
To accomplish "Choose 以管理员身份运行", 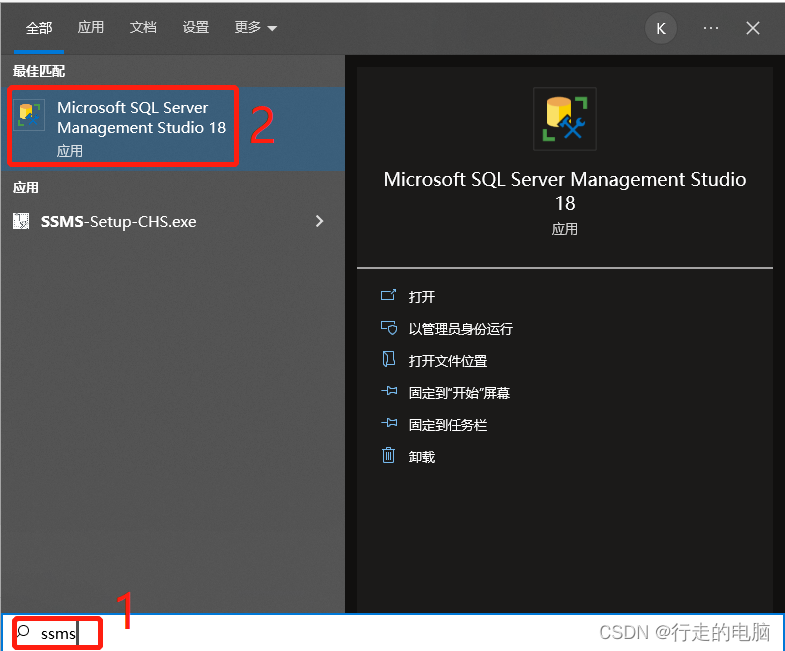I will pyautogui.click(x=461, y=329).
